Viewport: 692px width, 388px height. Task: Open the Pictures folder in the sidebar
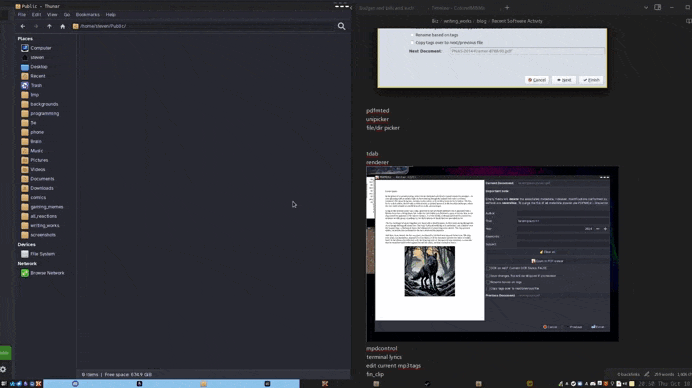click(34, 160)
